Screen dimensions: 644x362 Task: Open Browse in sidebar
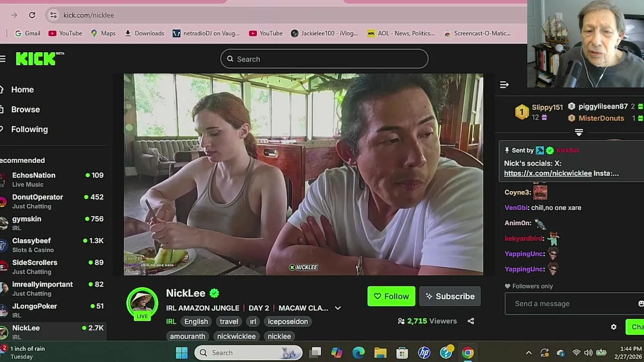25,109
